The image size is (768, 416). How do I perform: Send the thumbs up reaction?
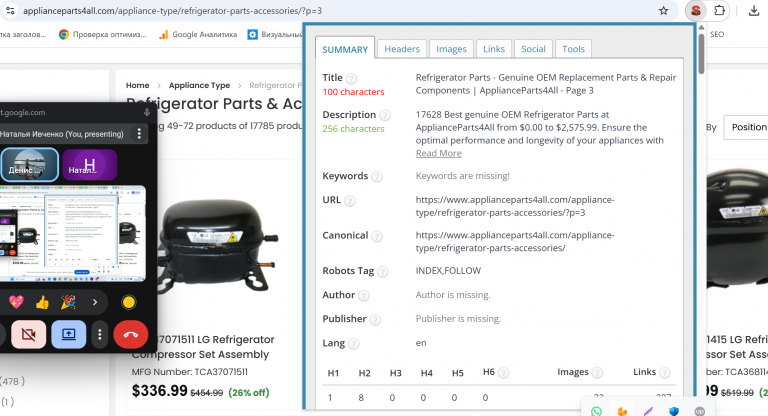(x=43, y=302)
